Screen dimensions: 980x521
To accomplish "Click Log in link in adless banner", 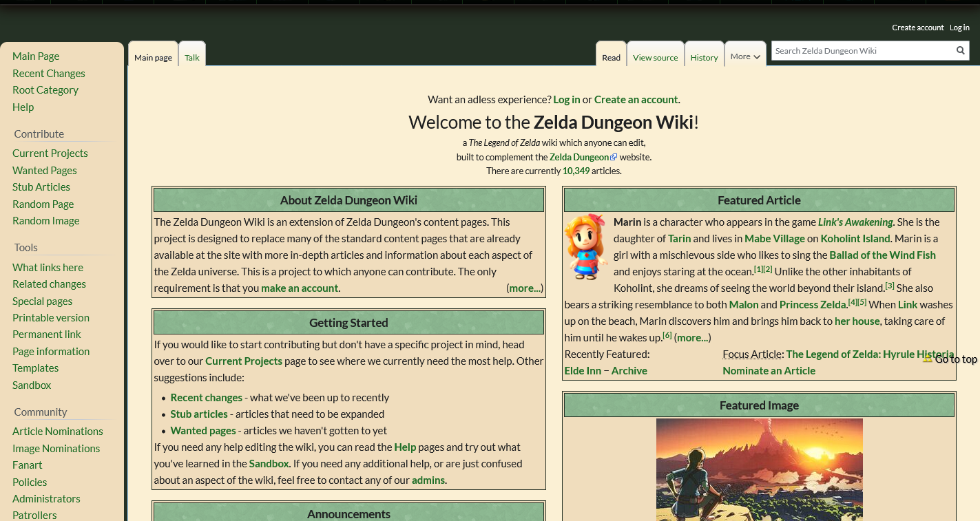I will (x=567, y=99).
